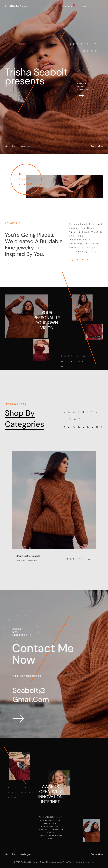Viewport: 108px width, 868px height.
Task: Open the Youtube link in the hero
Action: pos(10,146)
